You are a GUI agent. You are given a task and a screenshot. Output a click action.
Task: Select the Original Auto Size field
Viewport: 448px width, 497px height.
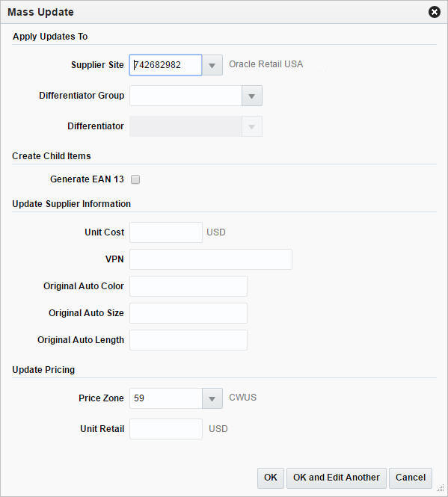188,313
